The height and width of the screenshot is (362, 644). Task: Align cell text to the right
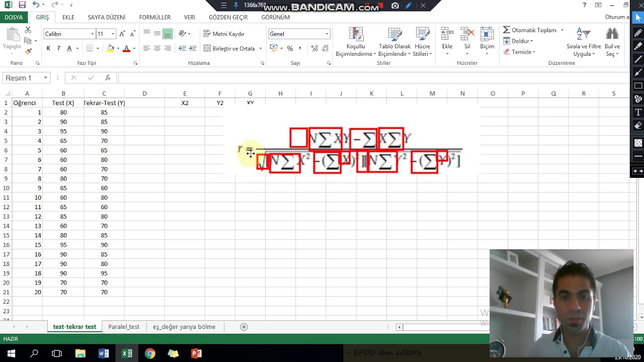pos(168,48)
